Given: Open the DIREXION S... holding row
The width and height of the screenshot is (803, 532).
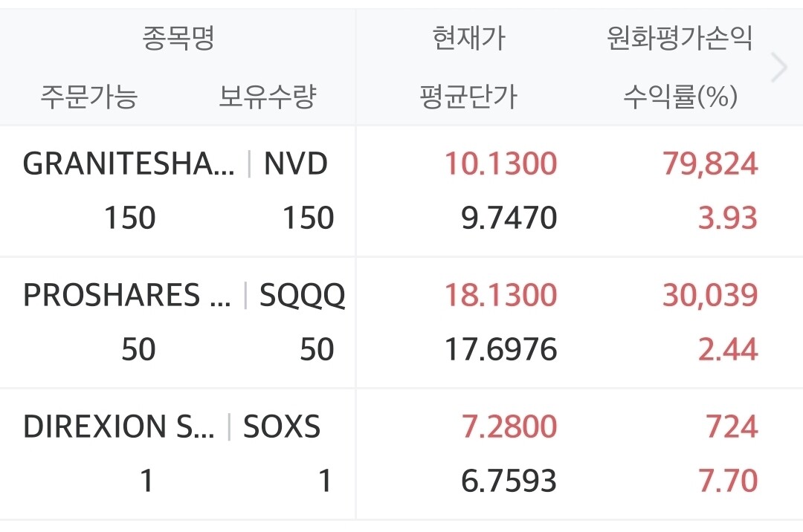Looking at the screenshot, I should 401,454.
